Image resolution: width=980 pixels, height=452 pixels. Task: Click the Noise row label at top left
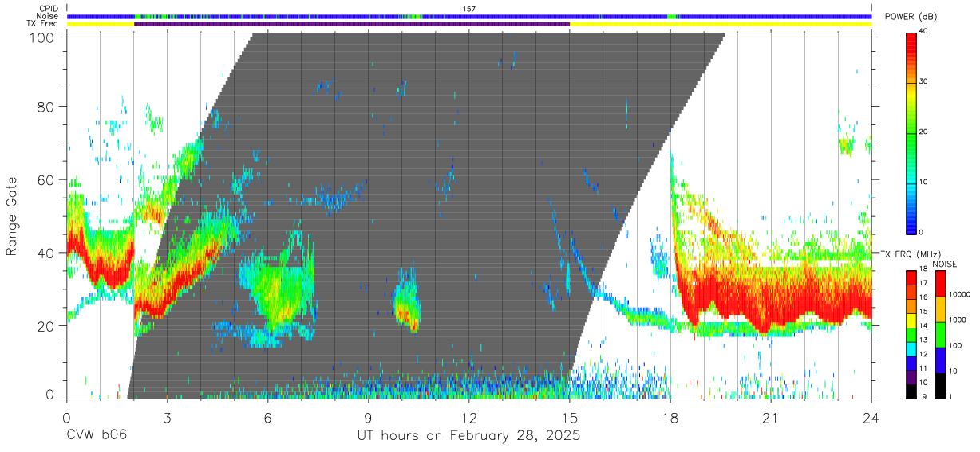48,16
